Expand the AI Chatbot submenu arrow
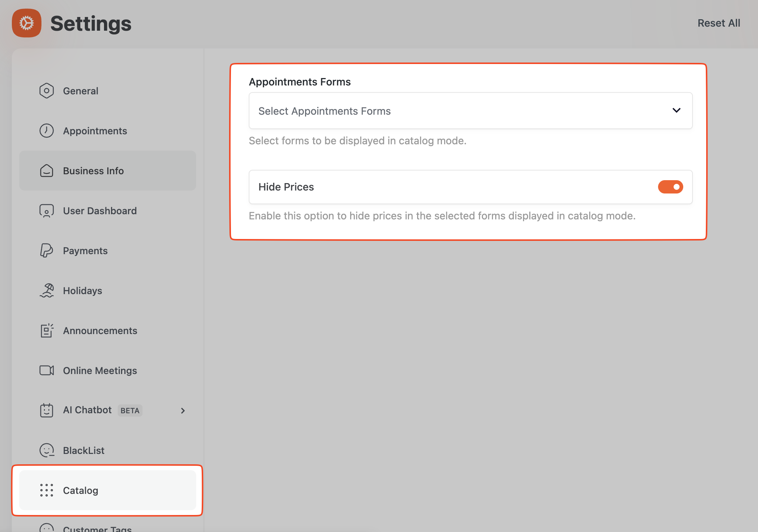The height and width of the screenshot is (532, 758). tap(183, 411)
